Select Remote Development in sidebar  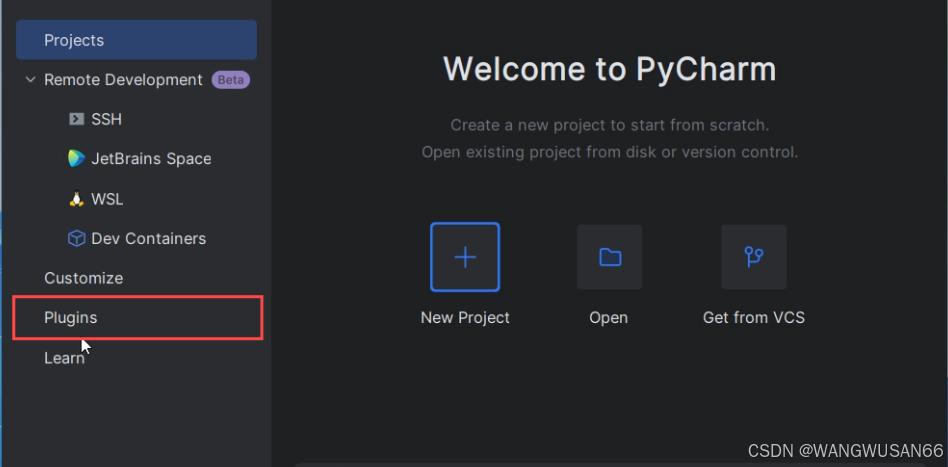[x=123, y=80]
